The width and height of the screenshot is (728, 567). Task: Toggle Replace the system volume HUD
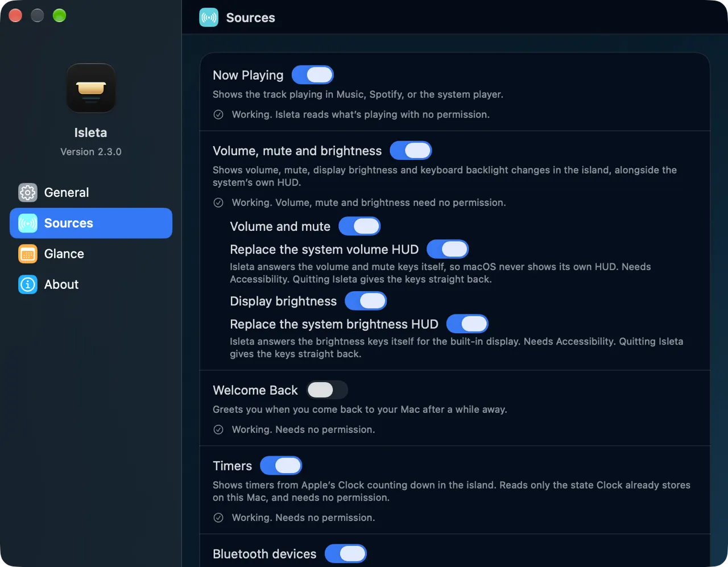click(x=448, y=250)
